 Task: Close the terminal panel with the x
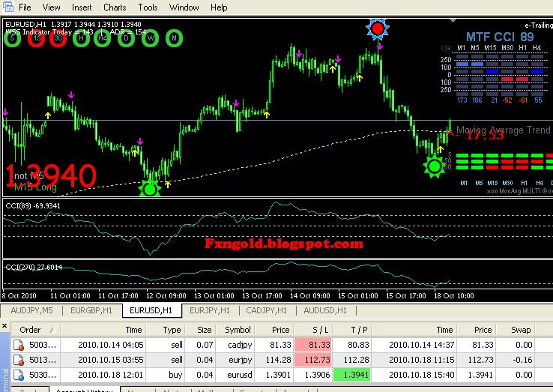[x=4, y=325]
